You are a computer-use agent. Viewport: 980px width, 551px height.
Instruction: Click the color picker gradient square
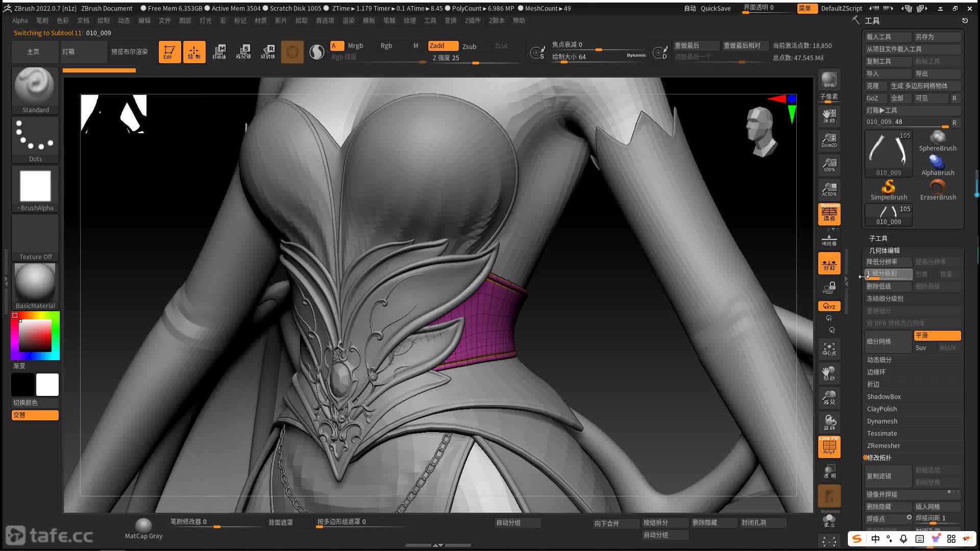35,336
